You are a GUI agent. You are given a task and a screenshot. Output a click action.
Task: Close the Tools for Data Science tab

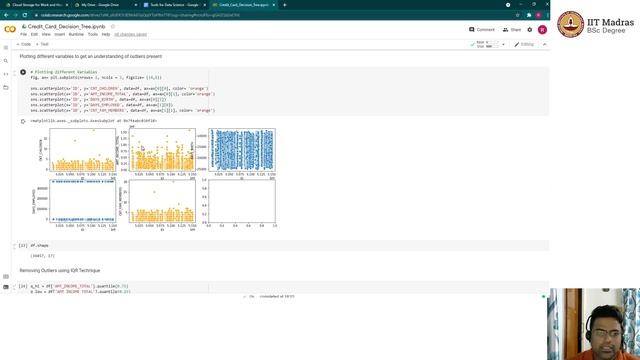tap(204, 5)
